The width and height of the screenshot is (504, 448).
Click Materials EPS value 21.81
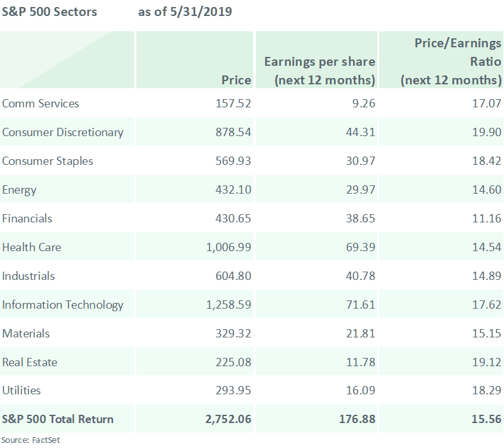click(361, 334)
